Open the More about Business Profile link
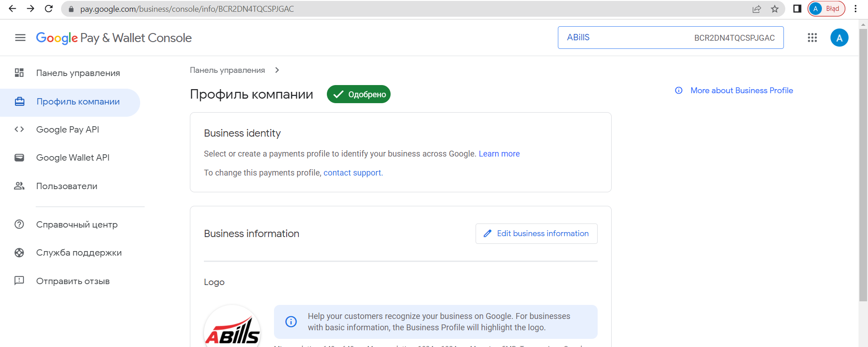This screenshot has width=868, height=347. (741, 90)
